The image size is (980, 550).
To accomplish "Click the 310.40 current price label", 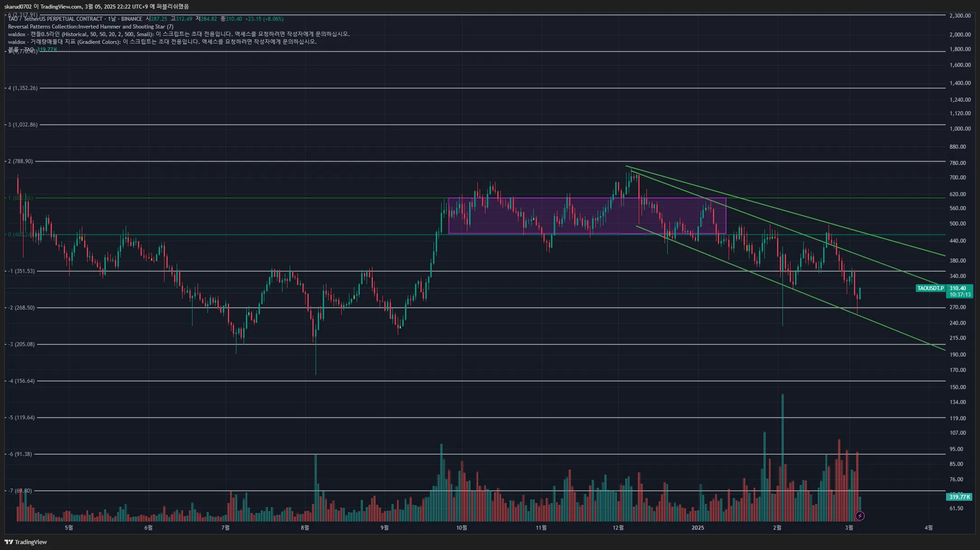I will point(958,288).
